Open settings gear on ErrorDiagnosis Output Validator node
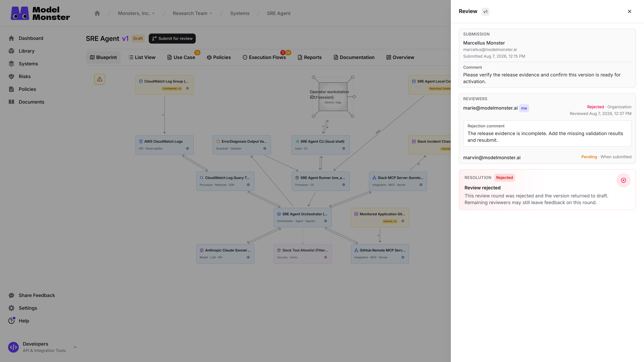 (x=265, y=148)
